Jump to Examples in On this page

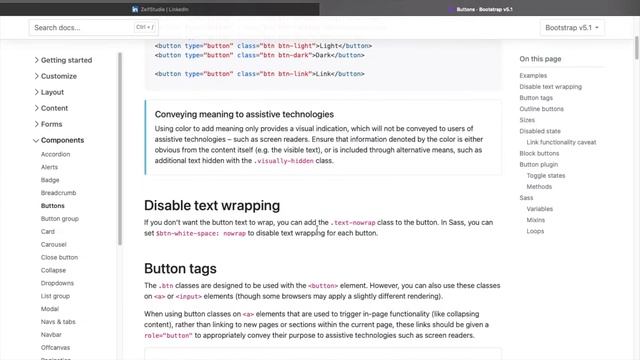tap(533, 76)
